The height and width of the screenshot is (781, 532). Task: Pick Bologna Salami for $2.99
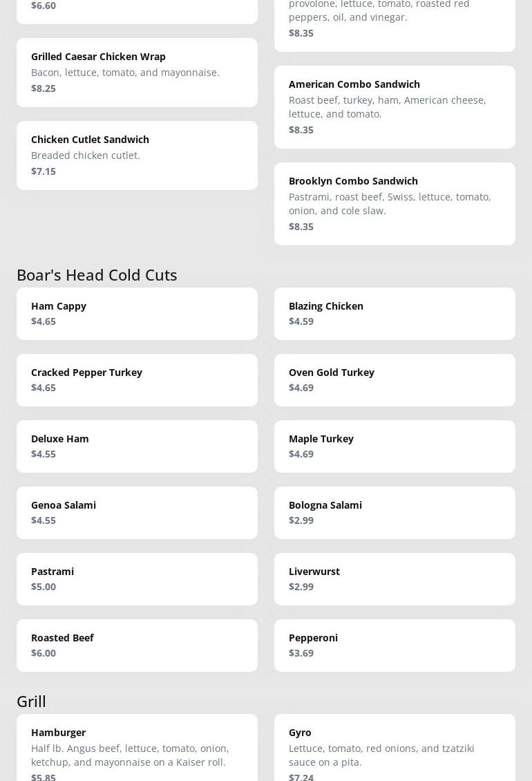[x=395, y=512]
